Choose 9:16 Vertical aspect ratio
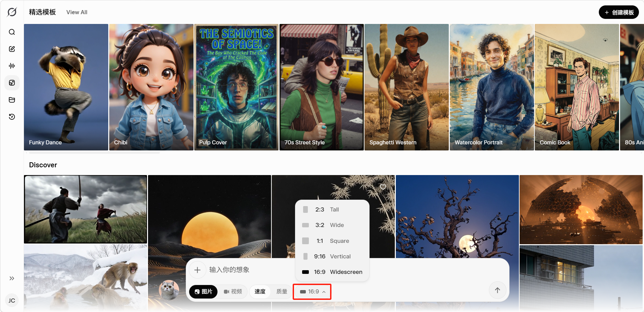644x312 pixels. tap(332, 256)
